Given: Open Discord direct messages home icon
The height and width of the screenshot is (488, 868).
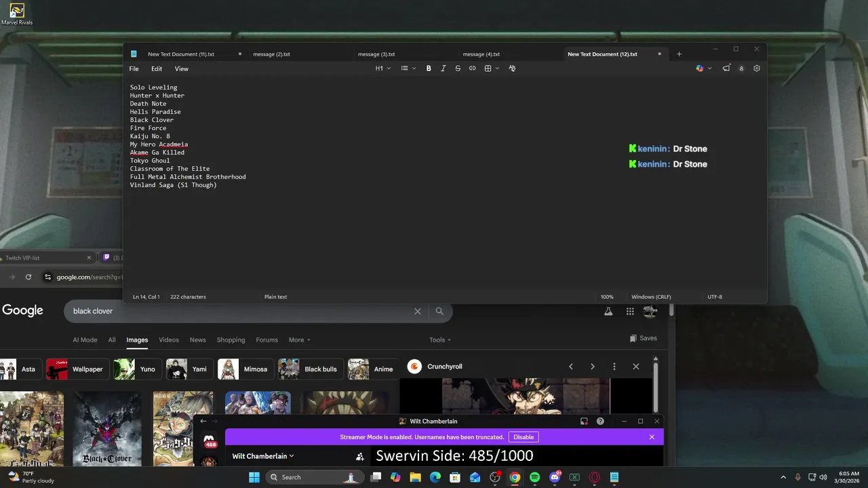Looking at the screenshot, I should (210, 441).
